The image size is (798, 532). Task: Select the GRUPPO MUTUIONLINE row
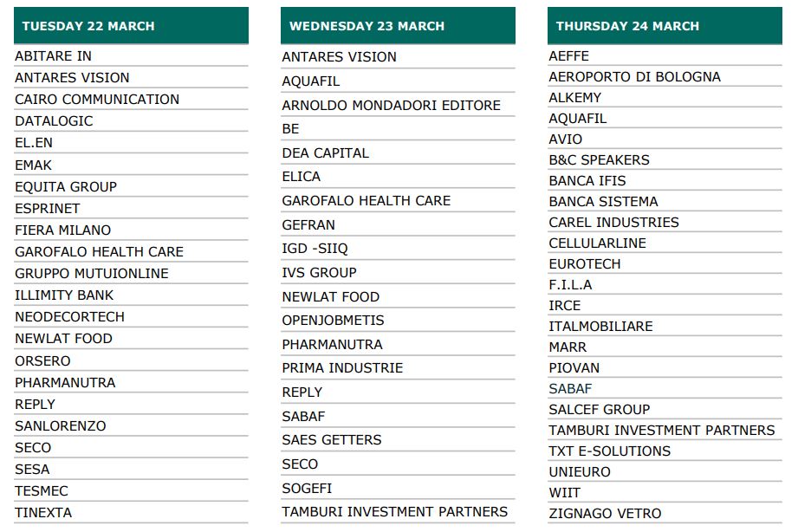tap(92, 273)
